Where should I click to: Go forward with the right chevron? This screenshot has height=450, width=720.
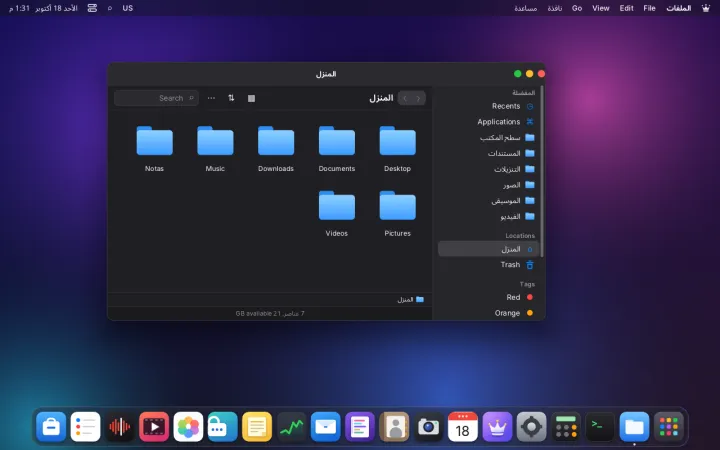click(418, 98)
